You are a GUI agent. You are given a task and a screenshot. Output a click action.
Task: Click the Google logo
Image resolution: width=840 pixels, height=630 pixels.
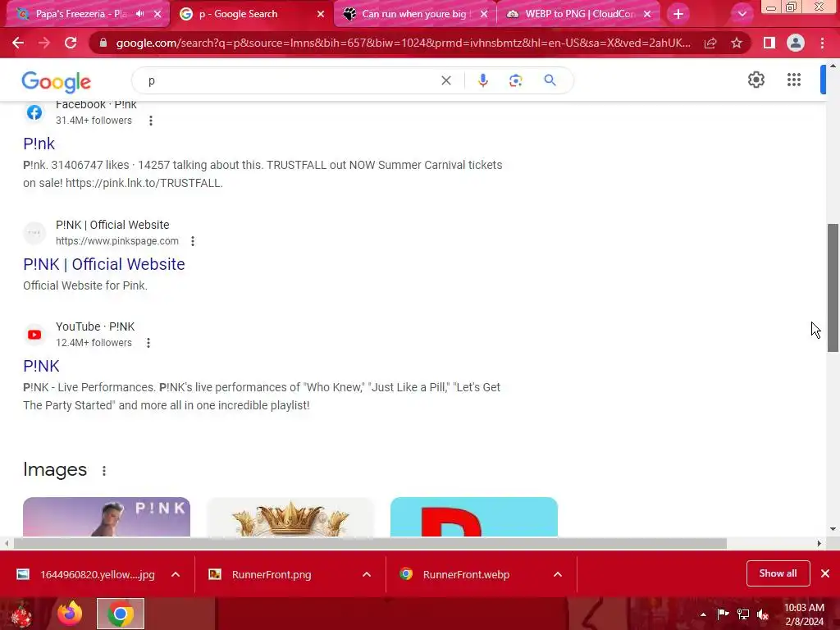pyautogui.click(x=57, y=82)
